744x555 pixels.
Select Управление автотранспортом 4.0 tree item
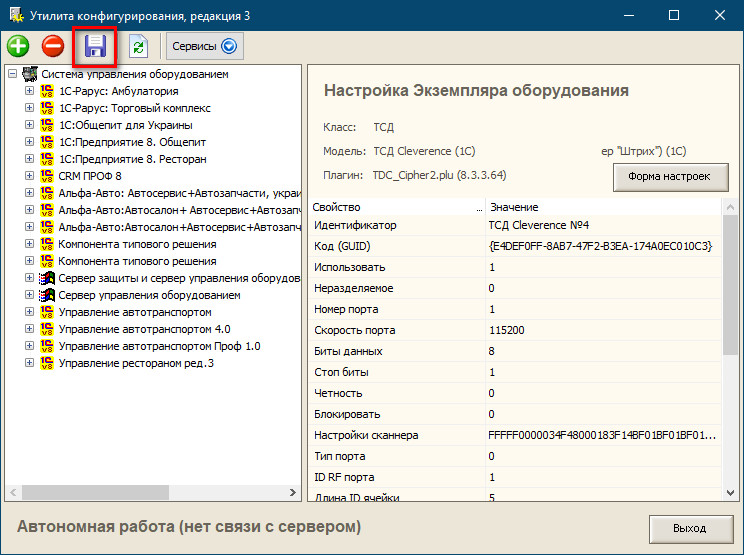(x=144, y=329)
